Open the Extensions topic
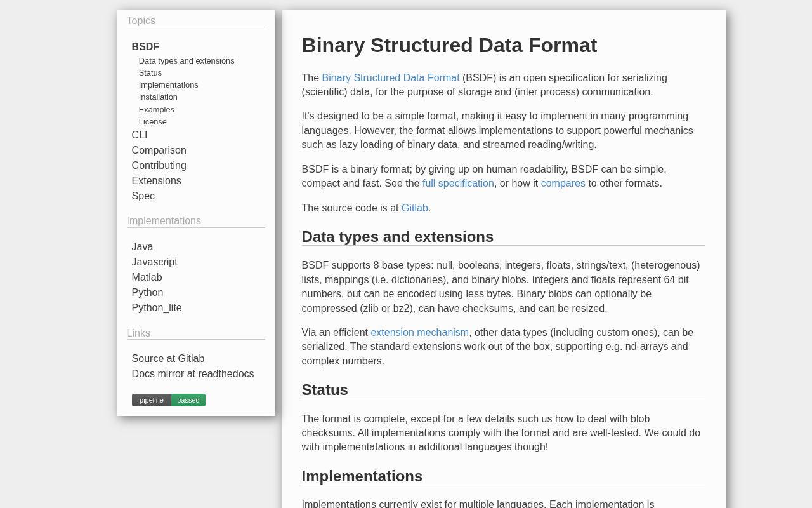The image size is (812, 508). (156, 181)
